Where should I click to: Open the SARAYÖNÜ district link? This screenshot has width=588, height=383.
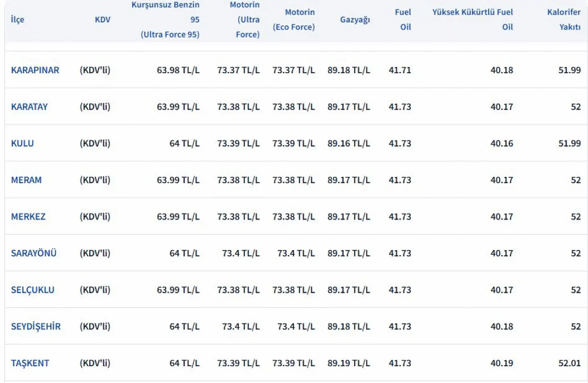(x=34, y=253)
